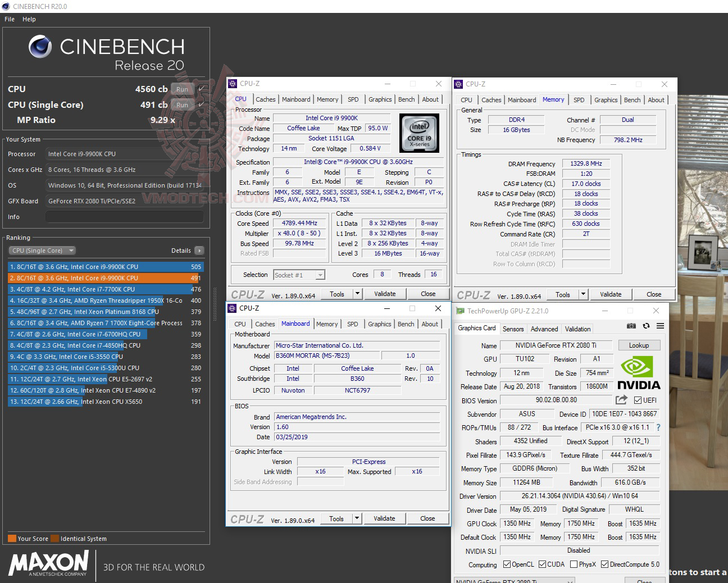Open the SPD tab in CPU-Z Memory window

pos(579,100)
